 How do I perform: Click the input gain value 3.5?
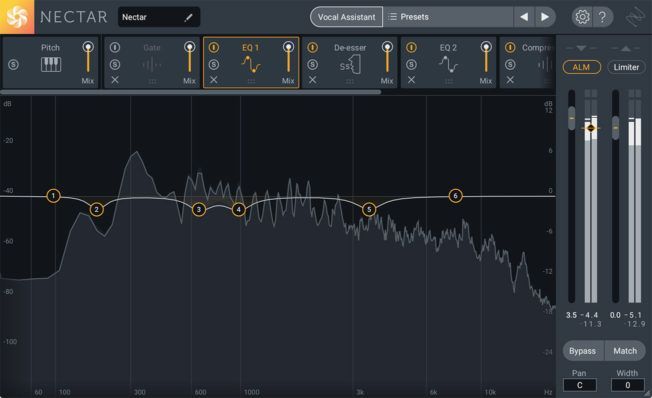point(571,315)
